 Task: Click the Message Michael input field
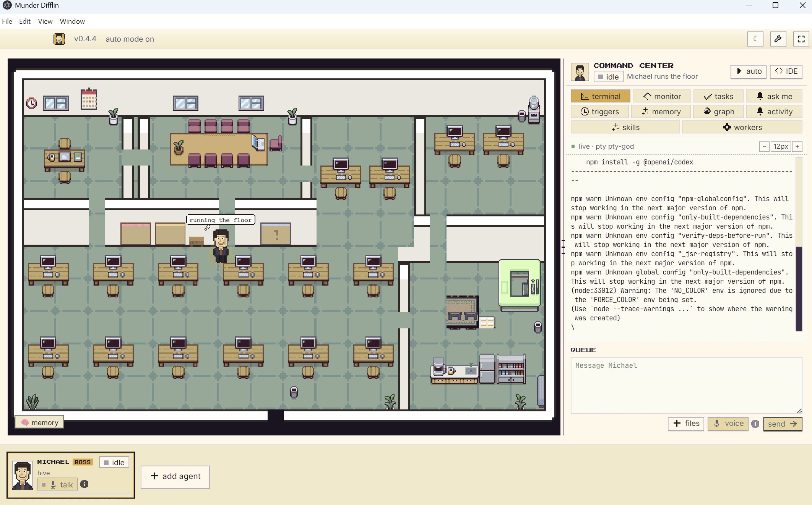click(x=686, y=385)
